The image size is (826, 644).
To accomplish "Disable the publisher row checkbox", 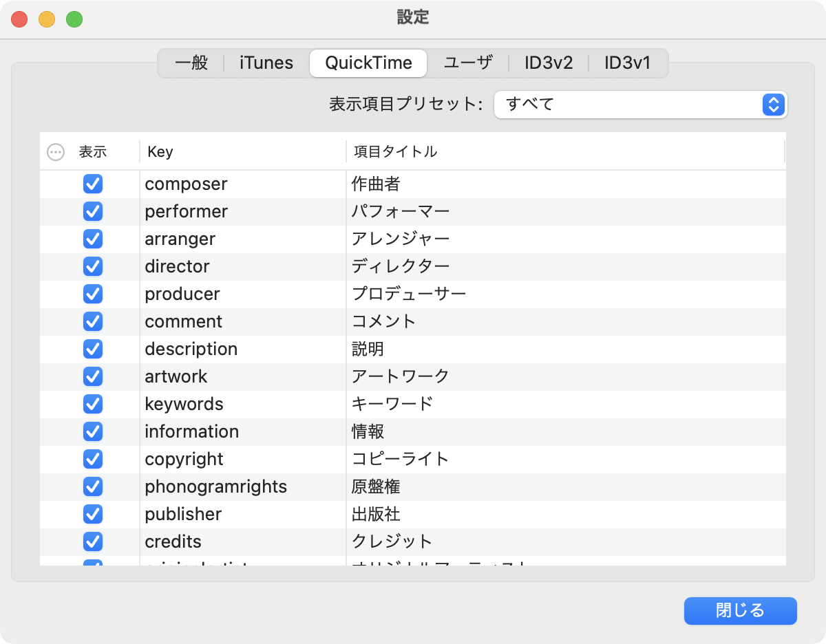I will pos(93,514).
